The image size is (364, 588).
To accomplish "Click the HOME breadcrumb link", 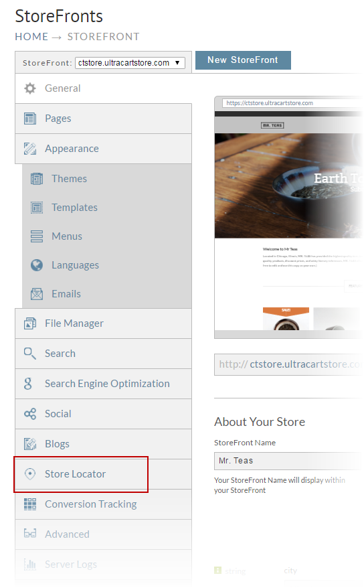I will (x=31, y=37).
